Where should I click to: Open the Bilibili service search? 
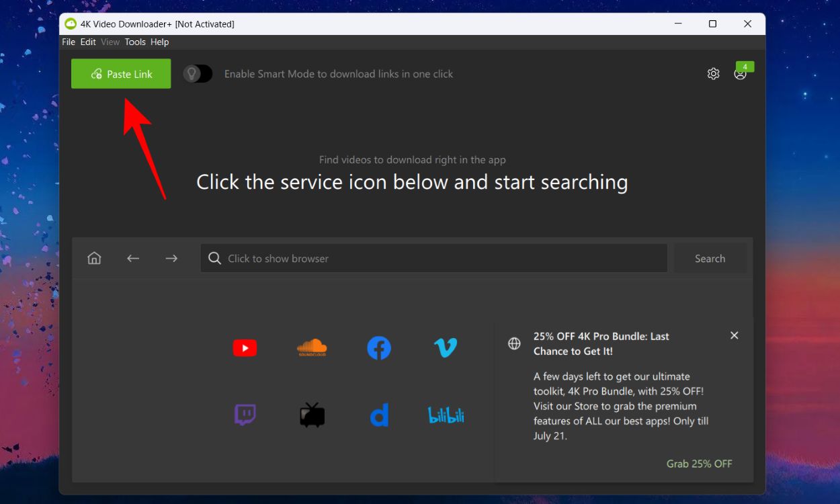(446, 415)
